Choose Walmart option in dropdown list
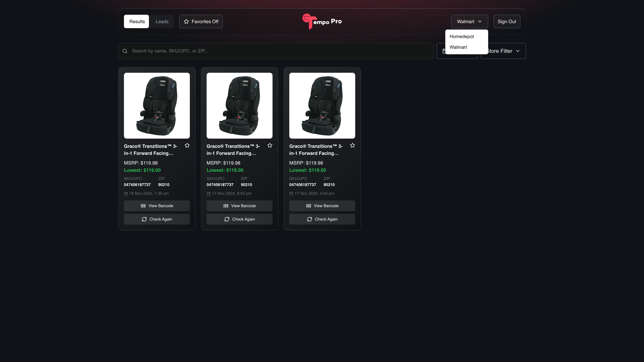The width and height of the screenshot is (644, 362). click(x=458, y=47)
